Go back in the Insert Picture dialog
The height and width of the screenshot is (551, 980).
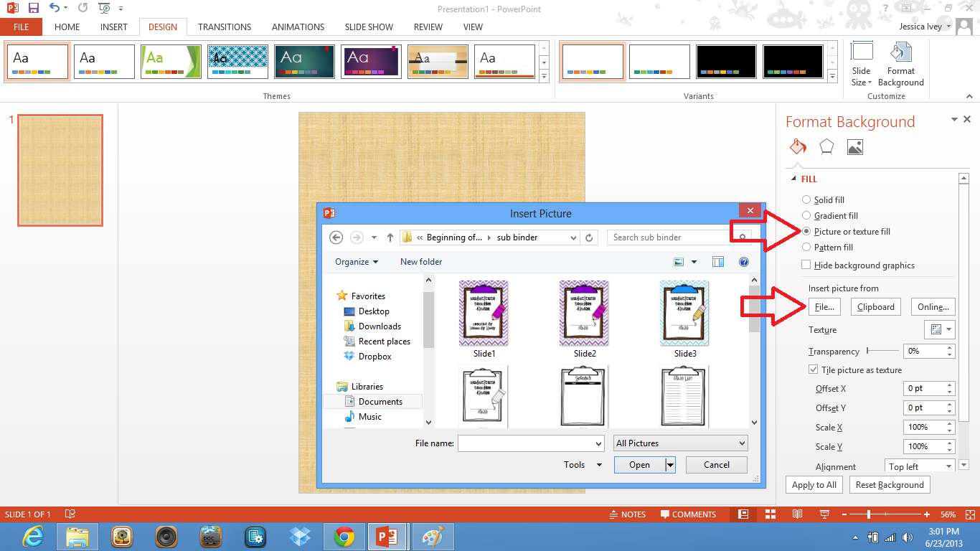coord(336,237)
